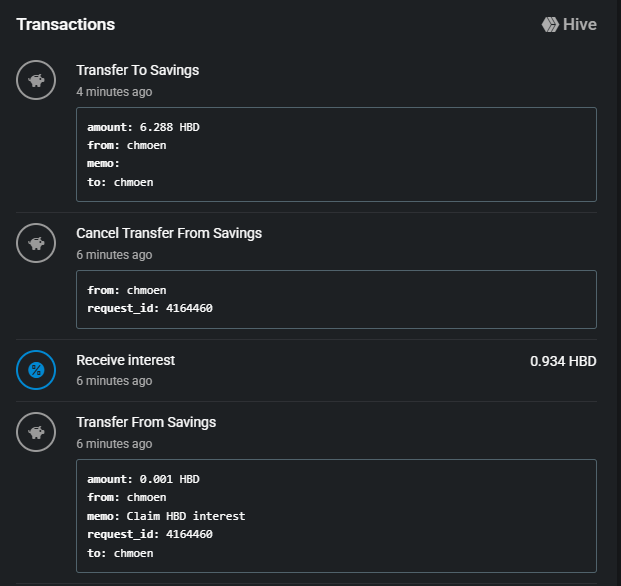Click the Transfer From Savings piggy bank icon
This screenshot has width=621, height=586.
[36, 432]
